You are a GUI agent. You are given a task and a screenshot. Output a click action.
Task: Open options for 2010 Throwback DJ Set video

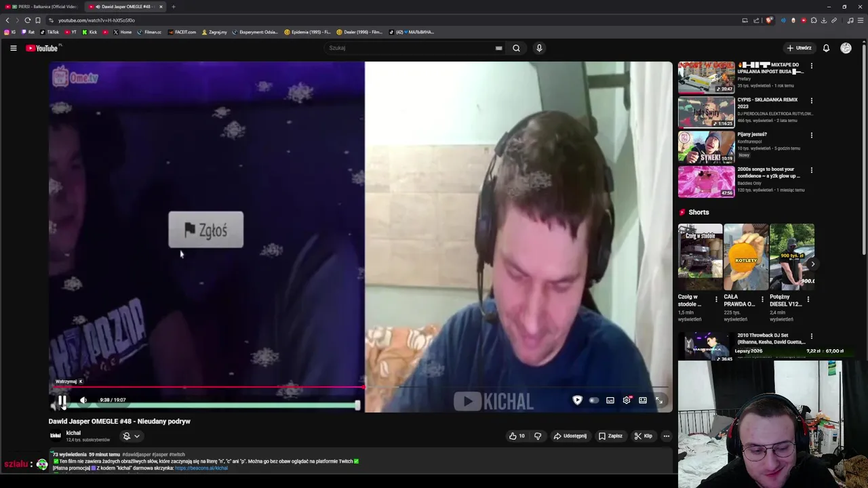[812, 336]
